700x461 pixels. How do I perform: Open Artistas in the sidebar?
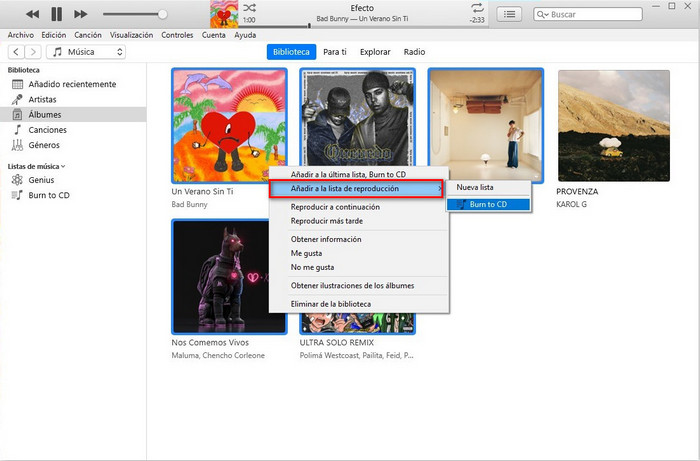[x=73, y=99]
